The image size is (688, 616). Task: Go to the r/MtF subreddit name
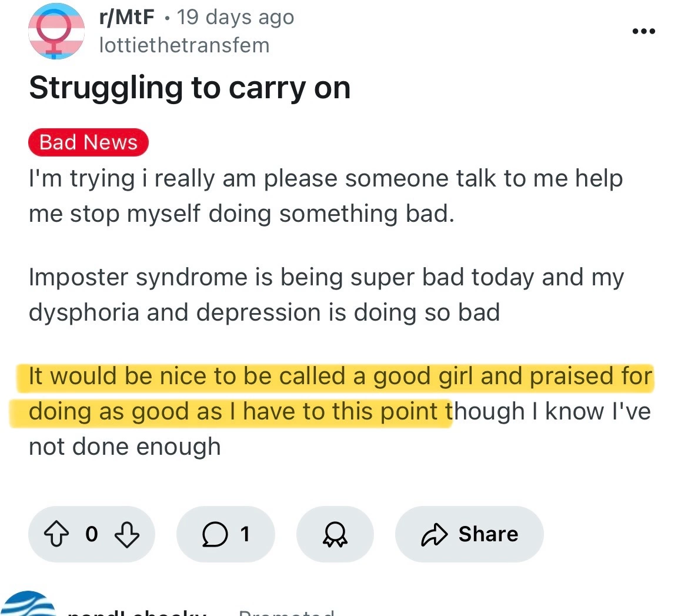tap(127, 18)
